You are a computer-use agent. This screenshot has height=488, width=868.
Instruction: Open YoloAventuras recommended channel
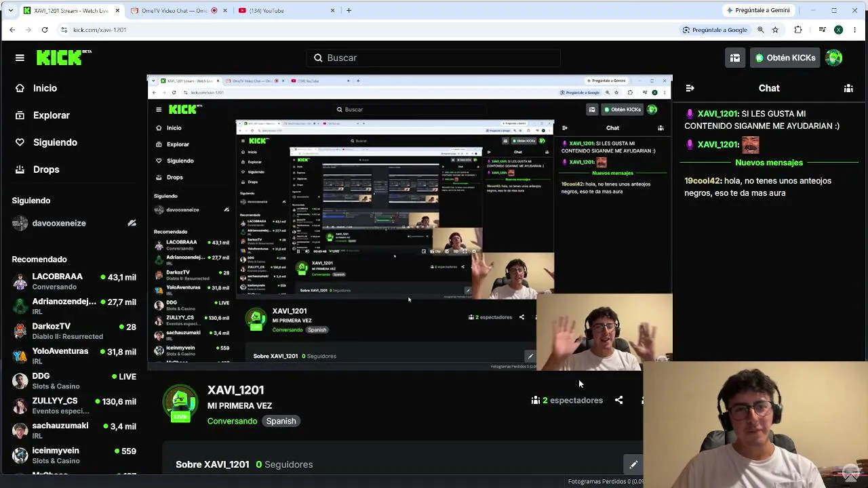[x=73, y=357]
